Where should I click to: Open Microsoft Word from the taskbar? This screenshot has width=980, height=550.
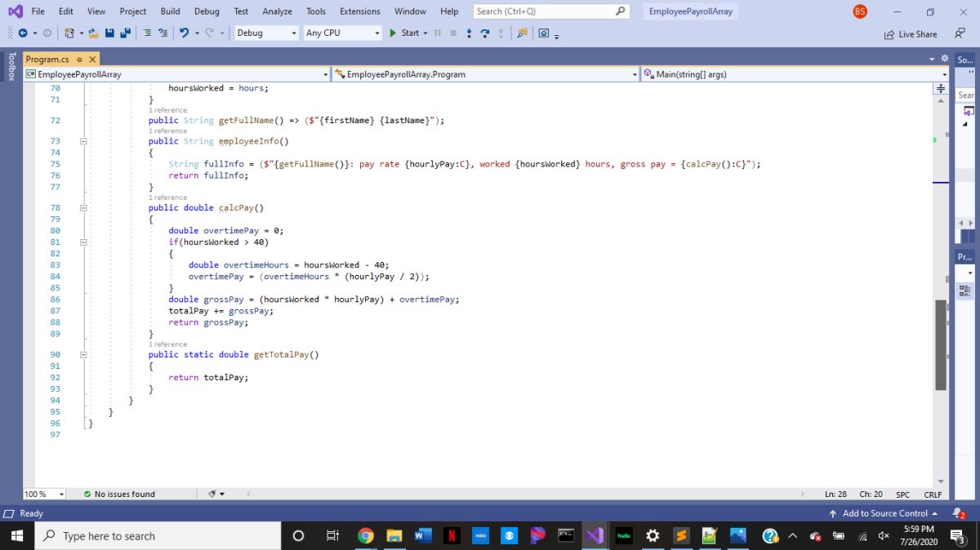(423, 536)
